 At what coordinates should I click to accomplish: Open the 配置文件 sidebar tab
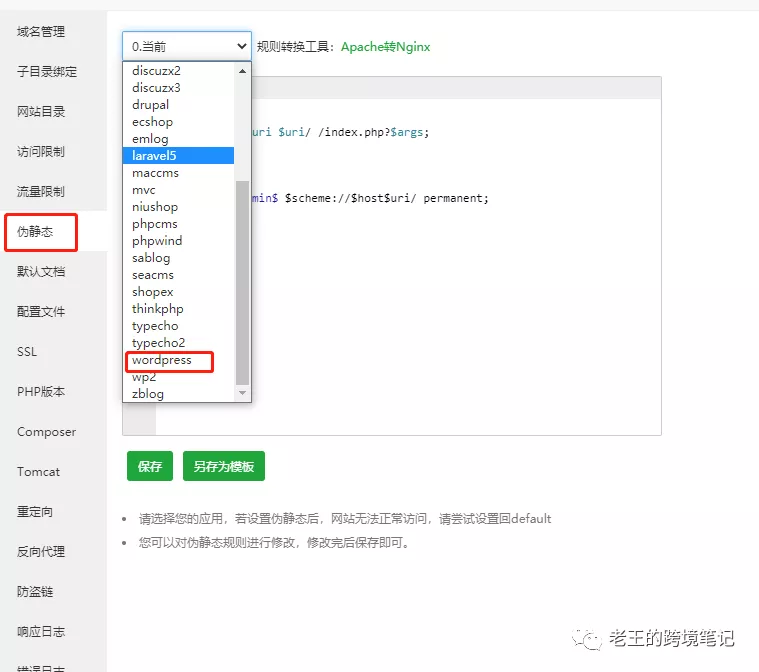point(41,312)
